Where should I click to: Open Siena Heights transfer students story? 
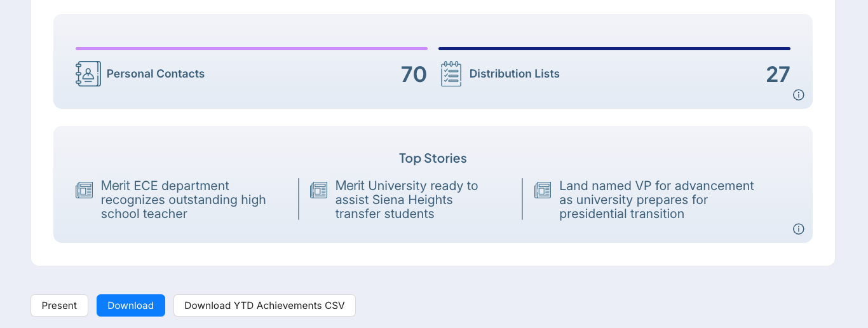[x=407, y=200]
